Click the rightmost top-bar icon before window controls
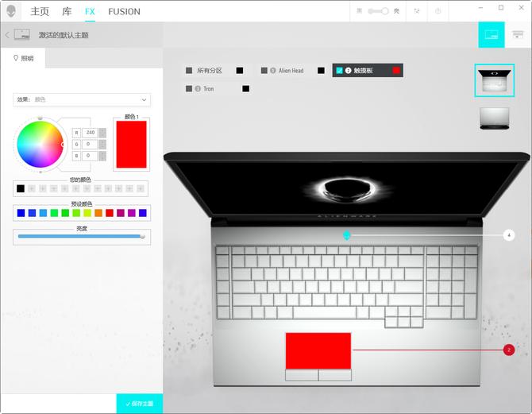 pos(438,11)
